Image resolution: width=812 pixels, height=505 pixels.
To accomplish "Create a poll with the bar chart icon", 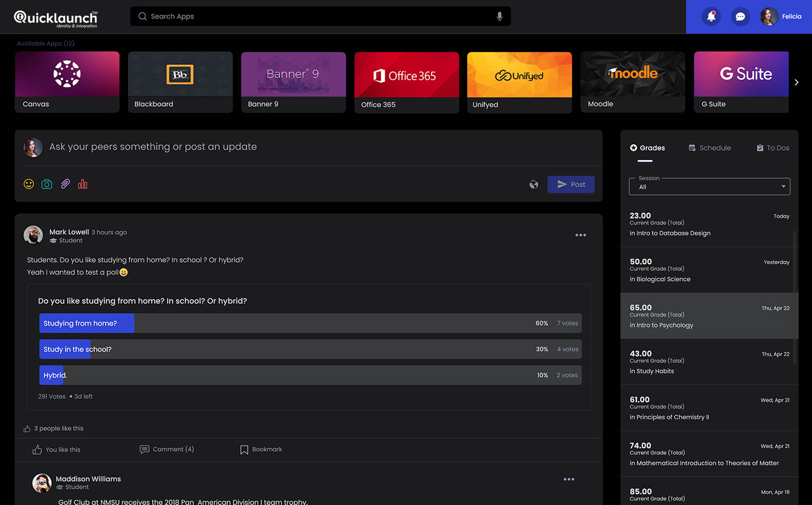I will [83, 184].
